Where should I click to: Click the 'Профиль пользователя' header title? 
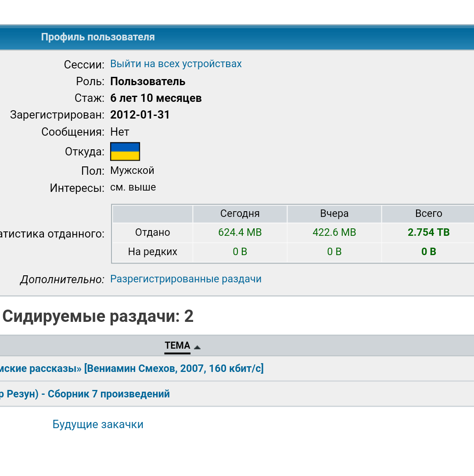[x=98, y=37]
